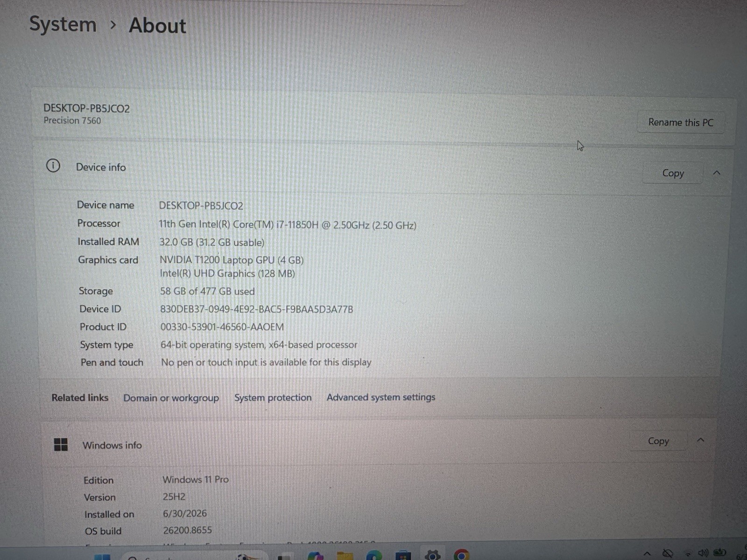747x560 pixels.
Task: Select '64-bit operating system, x64-based processor' text
Action: [x=259, y=345]
